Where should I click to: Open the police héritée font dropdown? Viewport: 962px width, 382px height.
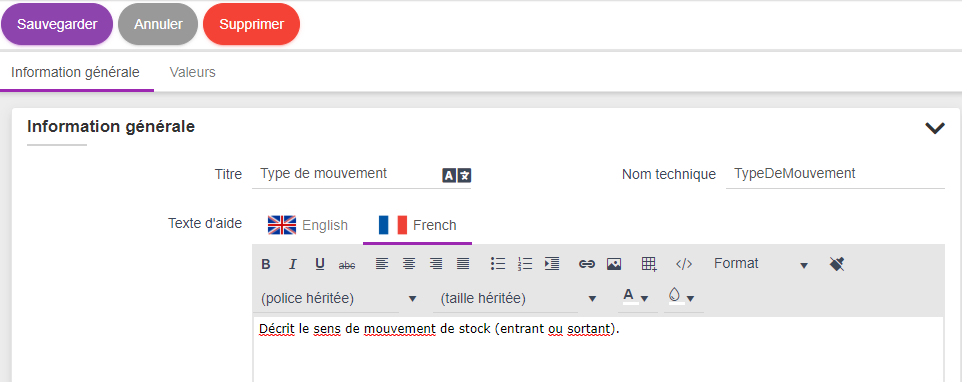tap(339, 299)
